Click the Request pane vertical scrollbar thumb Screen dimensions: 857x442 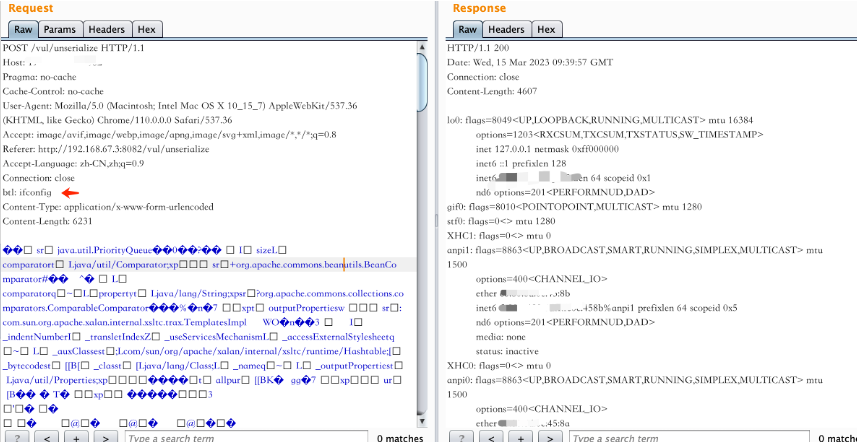(421, 81)
